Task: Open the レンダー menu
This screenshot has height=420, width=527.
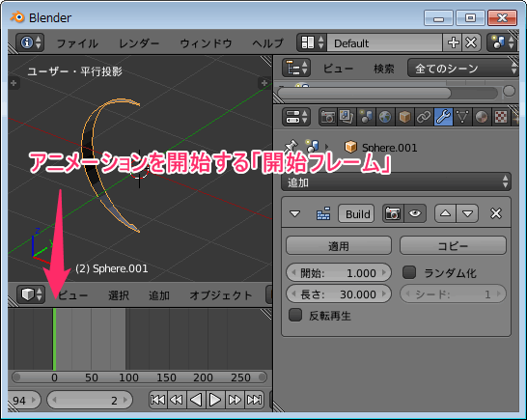Action: [x=139, y=43]
